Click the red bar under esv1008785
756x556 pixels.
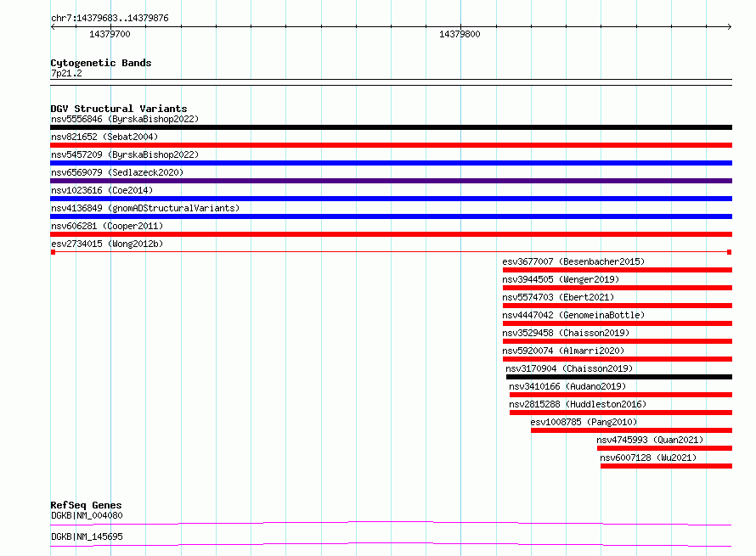coord(632,430)
